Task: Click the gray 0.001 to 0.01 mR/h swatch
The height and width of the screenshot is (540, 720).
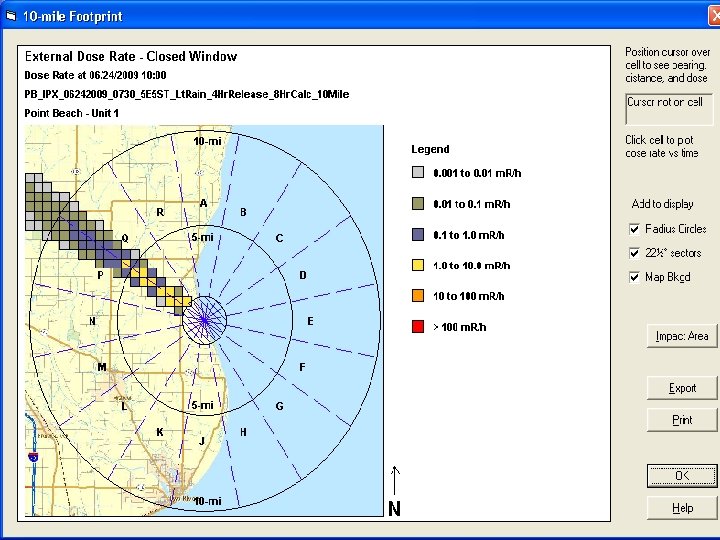Action: (418, 173)
